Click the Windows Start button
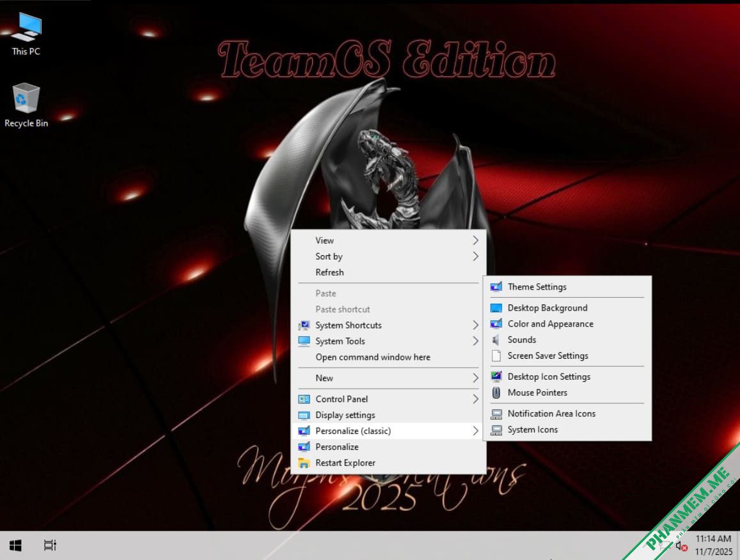Screen dimensions: 740x560 15,545
